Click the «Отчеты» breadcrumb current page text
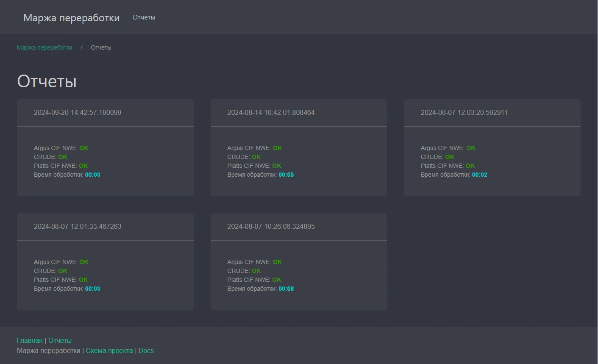The width and height of the screenshot is (598, 364). click(x=101, y=47)
